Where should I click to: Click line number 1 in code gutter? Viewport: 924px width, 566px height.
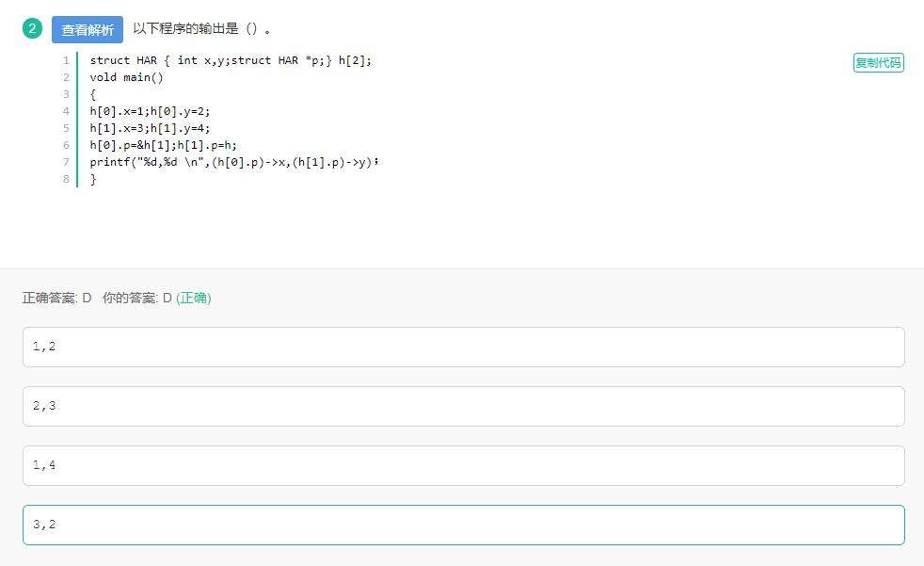pyautogui.click(x=66, y=60)
